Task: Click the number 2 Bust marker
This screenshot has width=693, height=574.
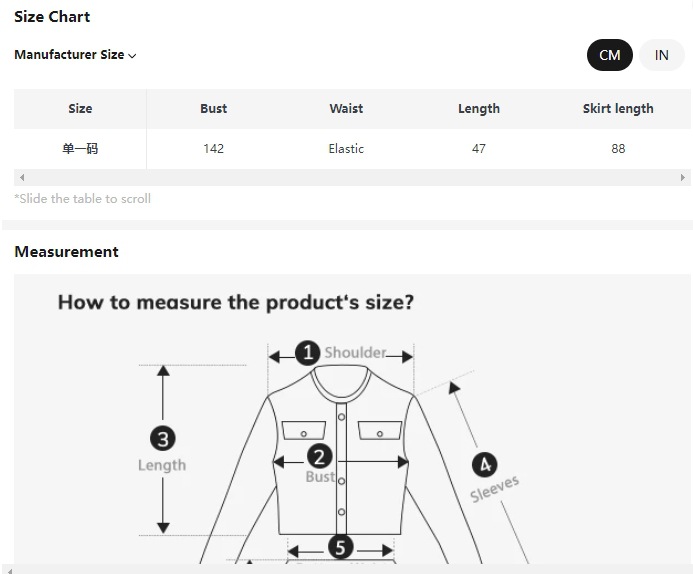Action: coord(319,457)
